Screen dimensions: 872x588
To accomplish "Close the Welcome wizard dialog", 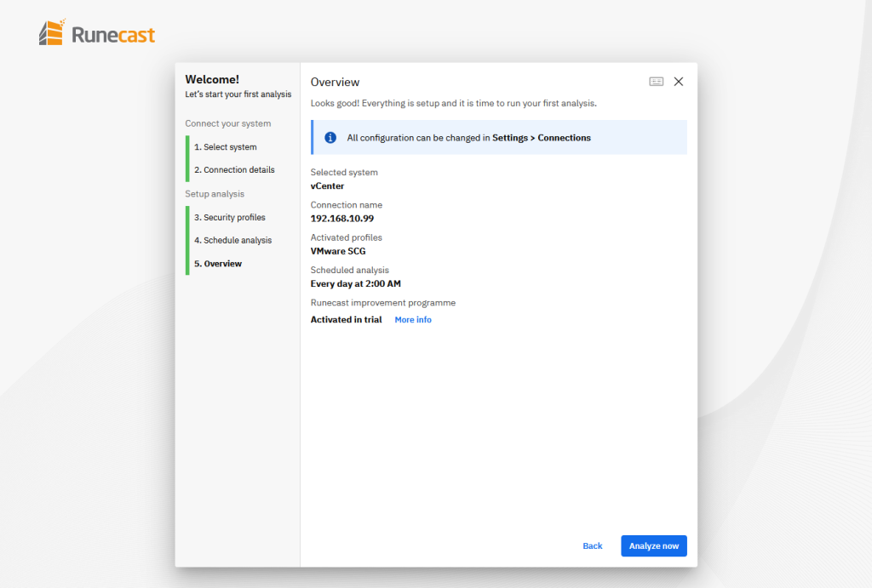I will [679, 82].
